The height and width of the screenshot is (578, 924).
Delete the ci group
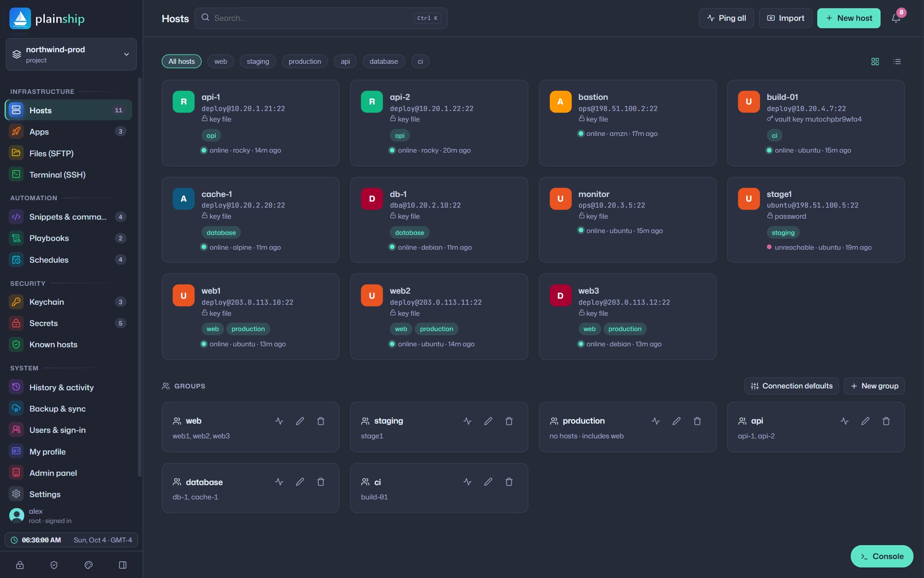tap(509, 482)
